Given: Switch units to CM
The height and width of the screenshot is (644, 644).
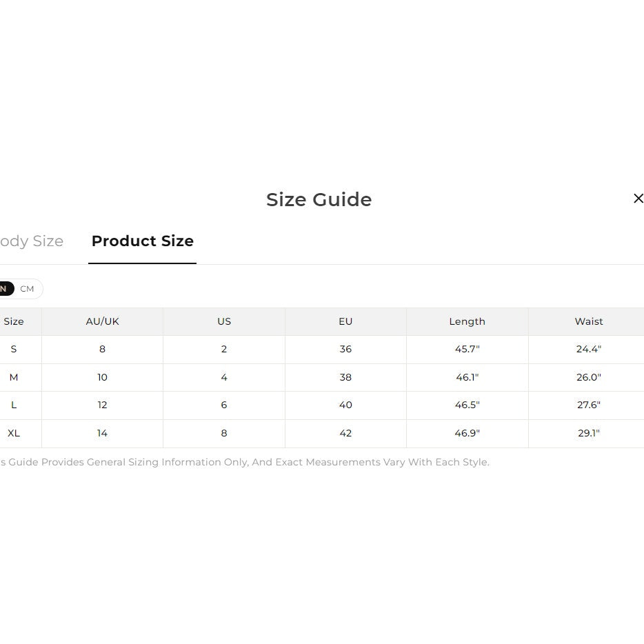Looking at the screenshot, I should click(28, 289).
